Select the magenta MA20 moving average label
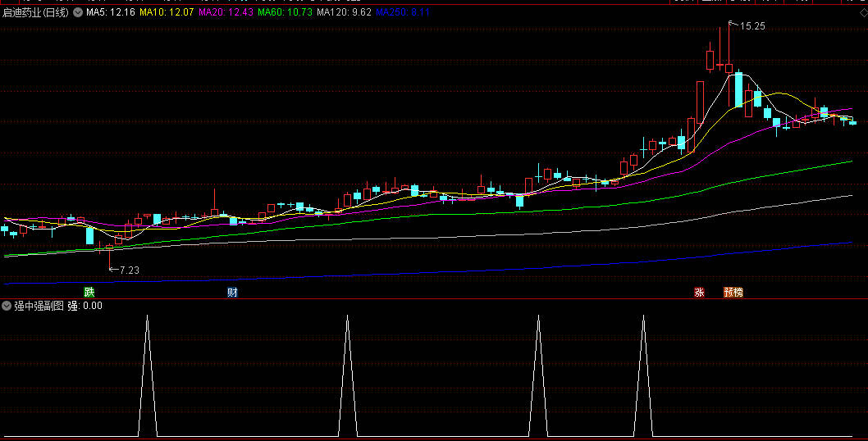The image size is (868, 441). click(x=226, y=13)
